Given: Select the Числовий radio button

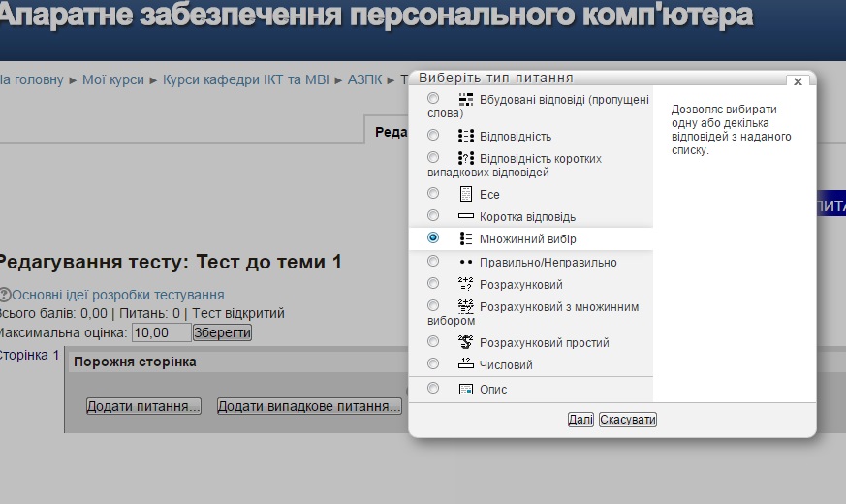Looking at the screenshot, I should tap(433, 363).
